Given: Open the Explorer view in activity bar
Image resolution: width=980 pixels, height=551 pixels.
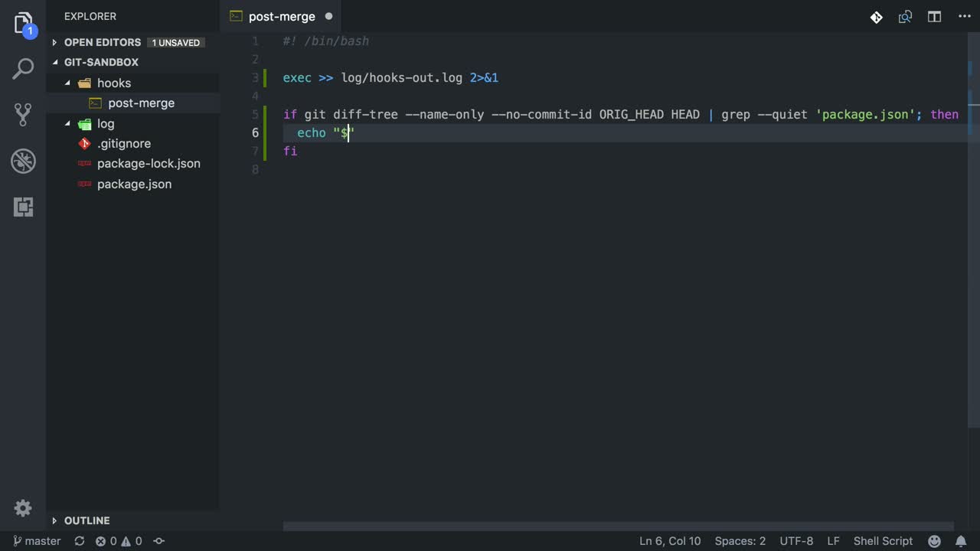Looking at the screenshot, I should 23,23.
